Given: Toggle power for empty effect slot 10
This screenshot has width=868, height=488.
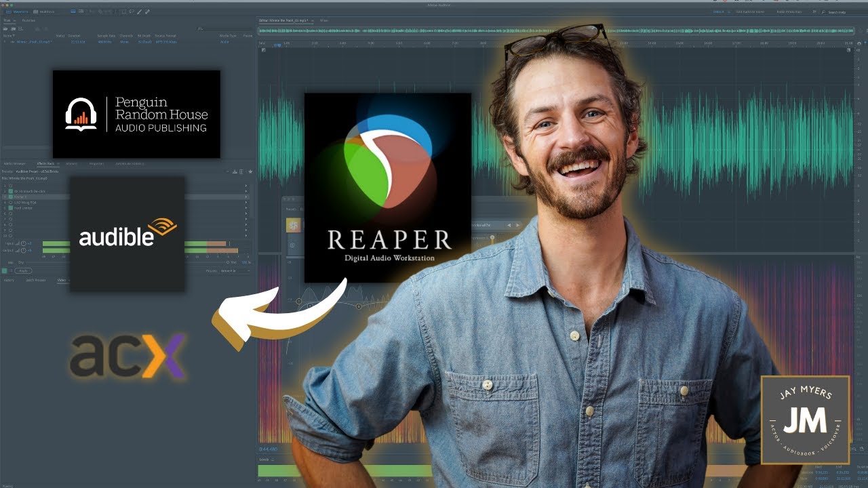Looking at the screenshot, I should pyautogui.click(x=10, y=236).
